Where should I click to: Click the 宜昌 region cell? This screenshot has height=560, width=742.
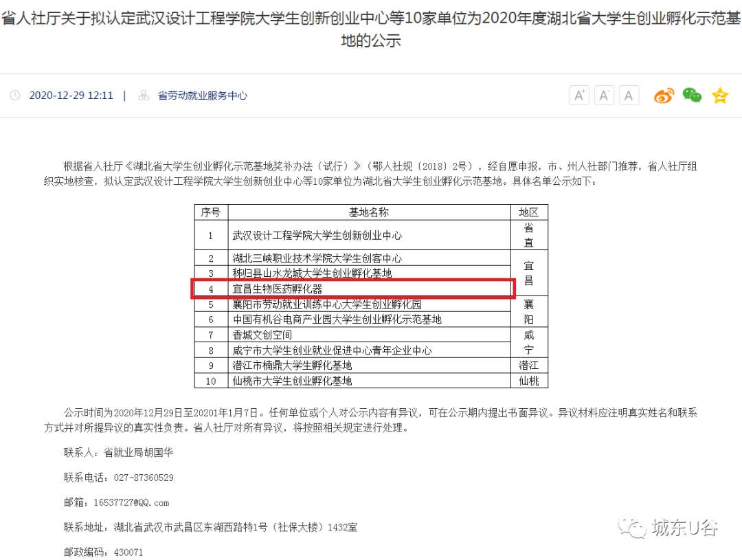[529, 273]
